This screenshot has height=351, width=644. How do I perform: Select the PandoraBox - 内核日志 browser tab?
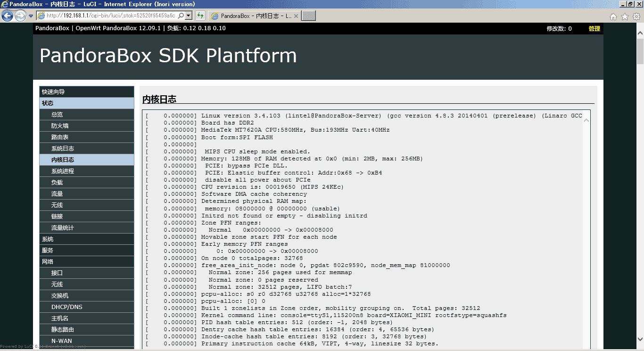pyautogui.click(x=255, y=16)
